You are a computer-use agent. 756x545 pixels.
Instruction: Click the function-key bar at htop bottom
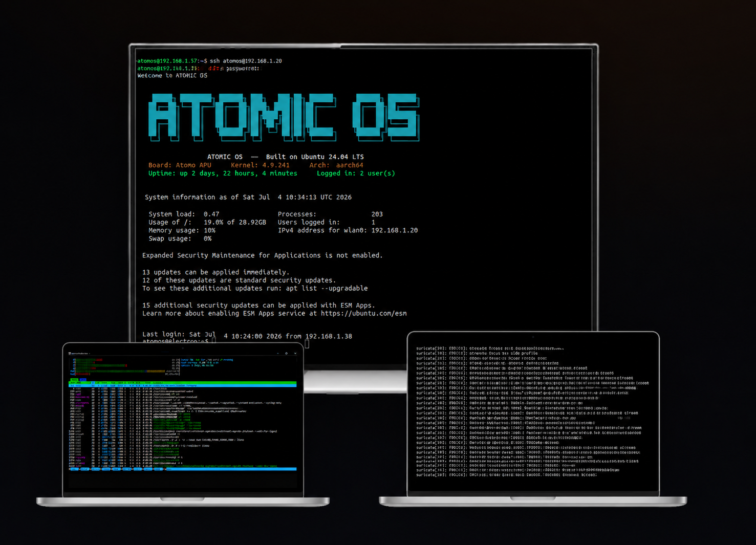[182, 469]
